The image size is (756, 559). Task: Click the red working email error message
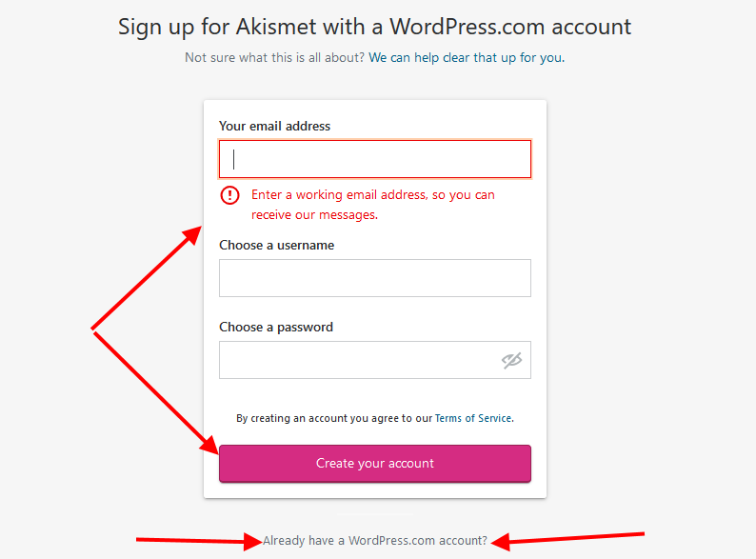pyautogui.click(x=372, y=205)
